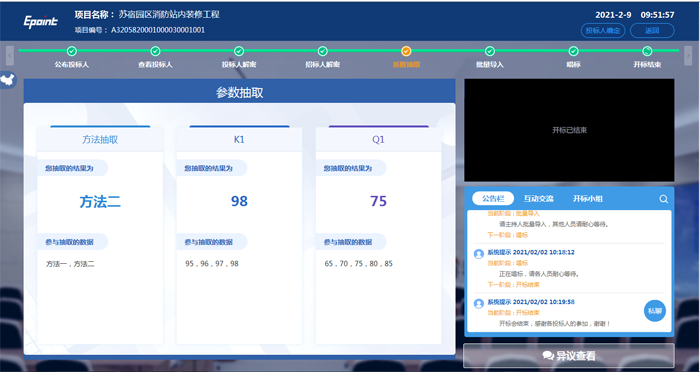Image resolution: width=700 pixels, height=372 pixels.
Task: Click the 查看投标人 step checkmark icon
Action: pyautogui.click(x=155, y=51)
